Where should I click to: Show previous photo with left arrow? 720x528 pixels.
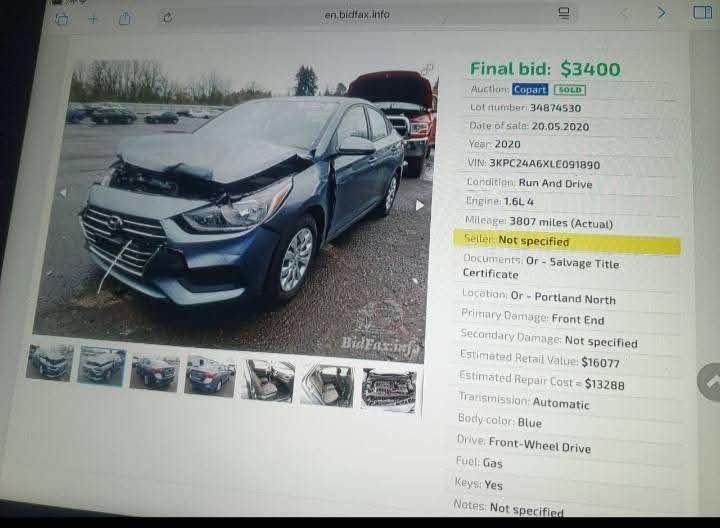point(63,193)
